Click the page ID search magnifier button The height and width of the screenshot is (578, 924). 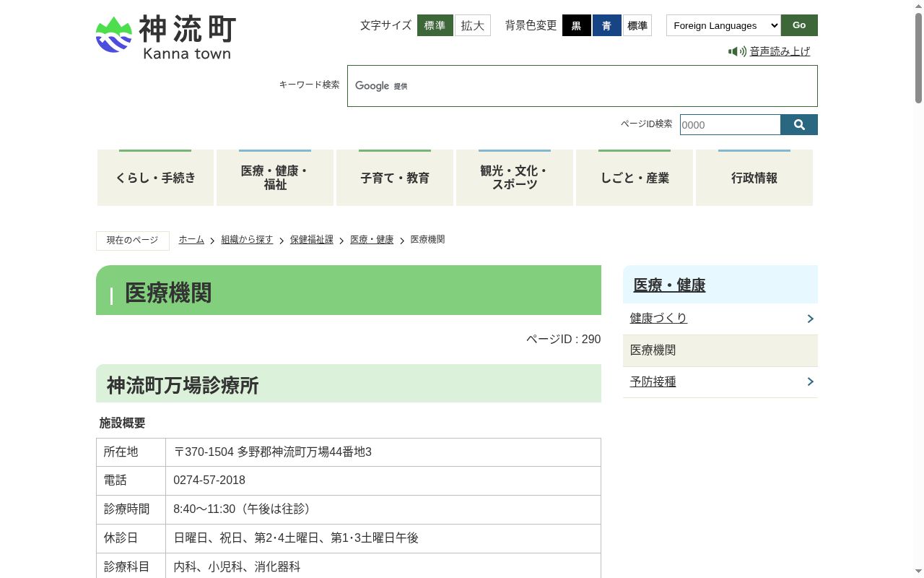point(799,125)
